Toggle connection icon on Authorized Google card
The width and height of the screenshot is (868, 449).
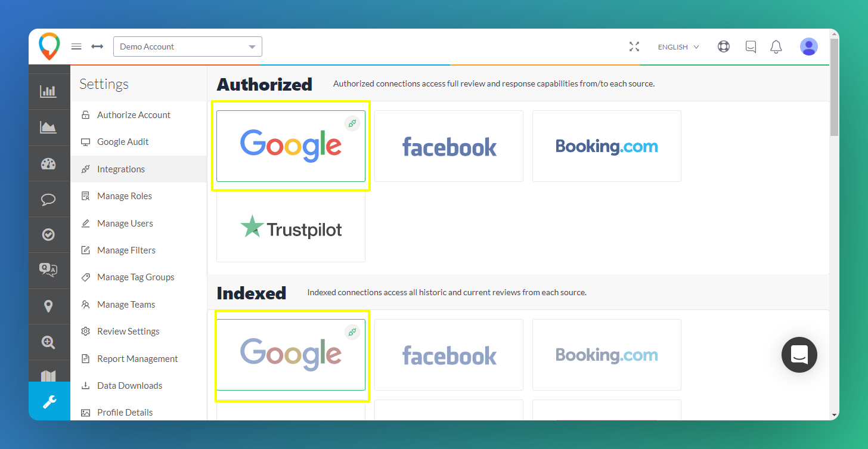click(x=352, y=123)
